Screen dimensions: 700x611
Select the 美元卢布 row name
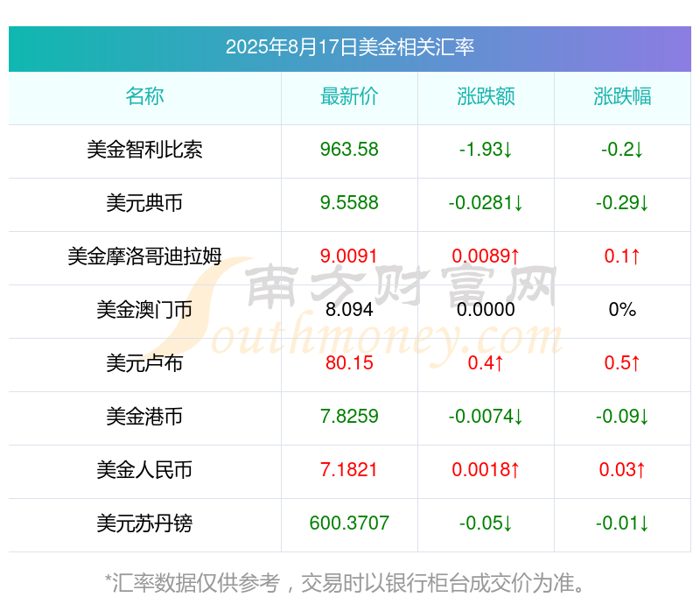click(x=144, y=363)
